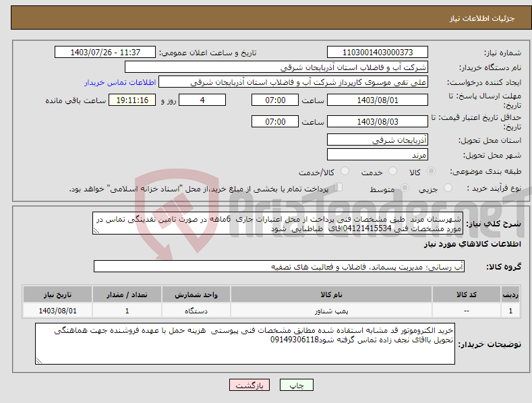
Task: Click the اطلاعات کالاهای مورد نیاز section heading
Action: point(472,244)
